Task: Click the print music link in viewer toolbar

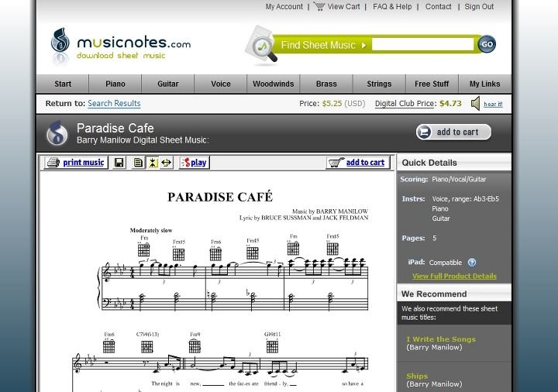Action: pos(83,163)
